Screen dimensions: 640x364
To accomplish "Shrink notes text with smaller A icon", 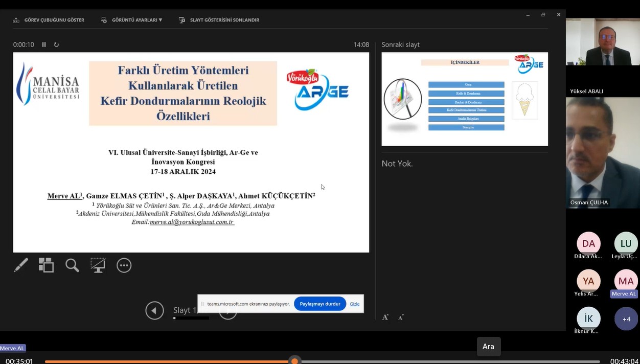I will coord(401,317).
